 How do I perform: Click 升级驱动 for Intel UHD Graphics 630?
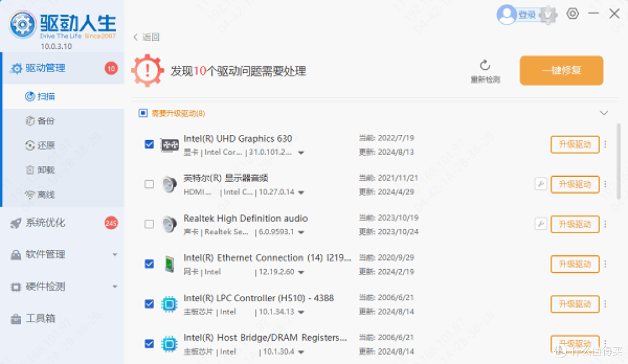coord(575,145)
